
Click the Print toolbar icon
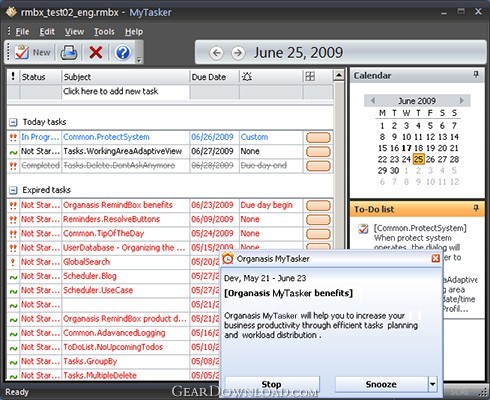click(x=69, y=52)
